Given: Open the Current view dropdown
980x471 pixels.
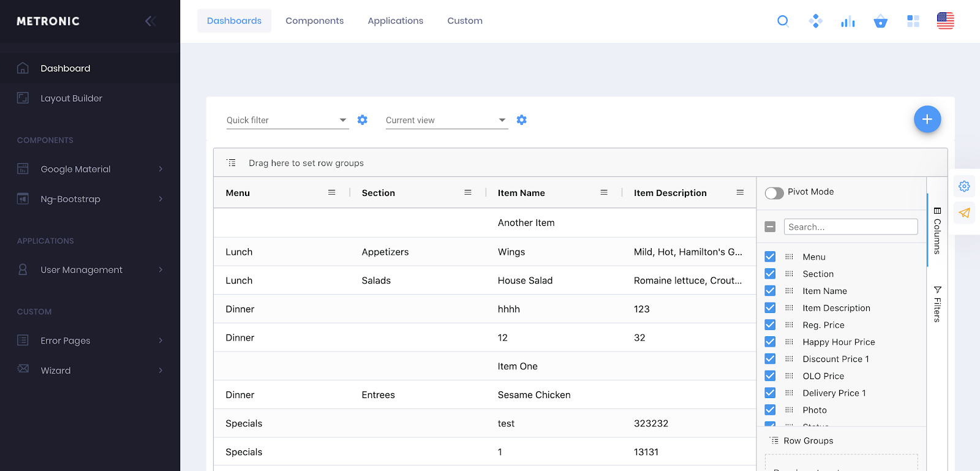Looking at the screenshot, I should [446, 120].
